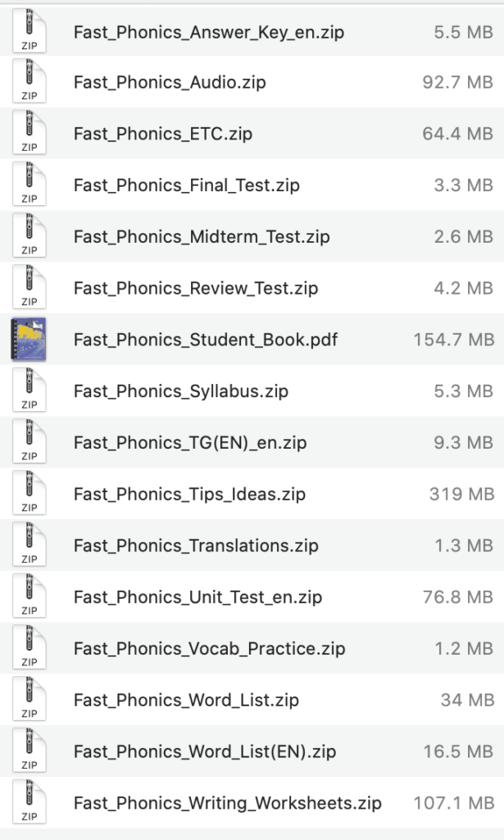Click the 92.7 MB size label

456,84
